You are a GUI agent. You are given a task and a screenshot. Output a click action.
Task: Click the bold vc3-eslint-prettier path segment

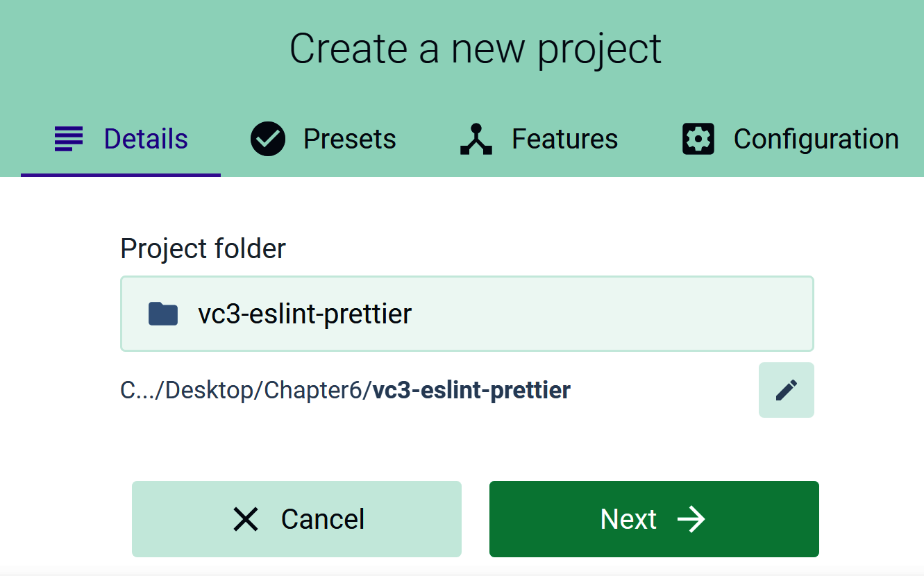(472, 391)
